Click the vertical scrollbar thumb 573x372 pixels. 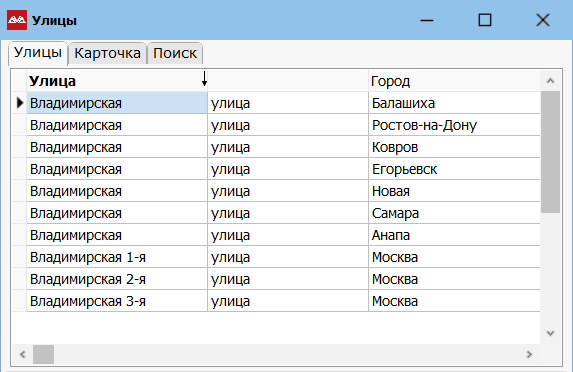click(550, 152)
